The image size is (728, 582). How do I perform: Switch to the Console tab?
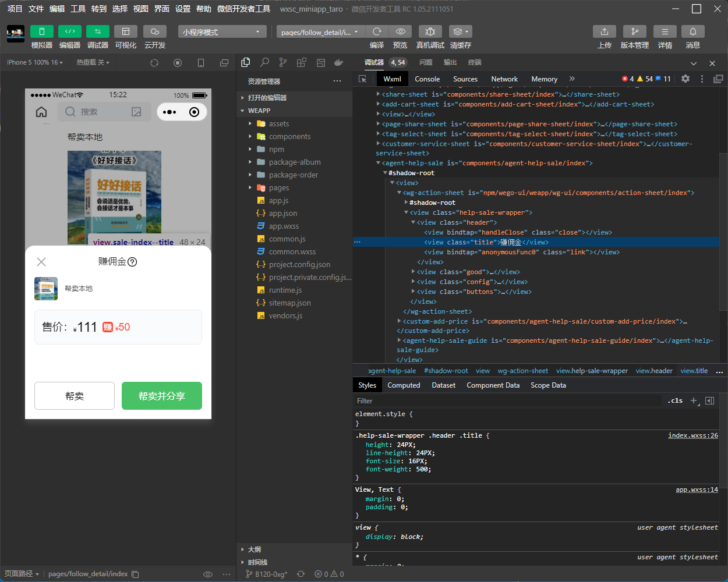pyautogui.click(x=427, y=79)
